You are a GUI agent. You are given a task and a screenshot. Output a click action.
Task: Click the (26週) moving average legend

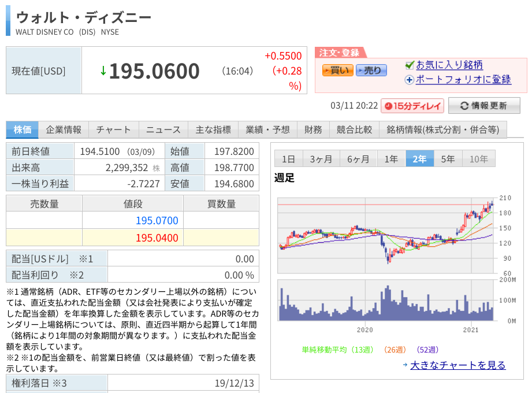[395, 350]
